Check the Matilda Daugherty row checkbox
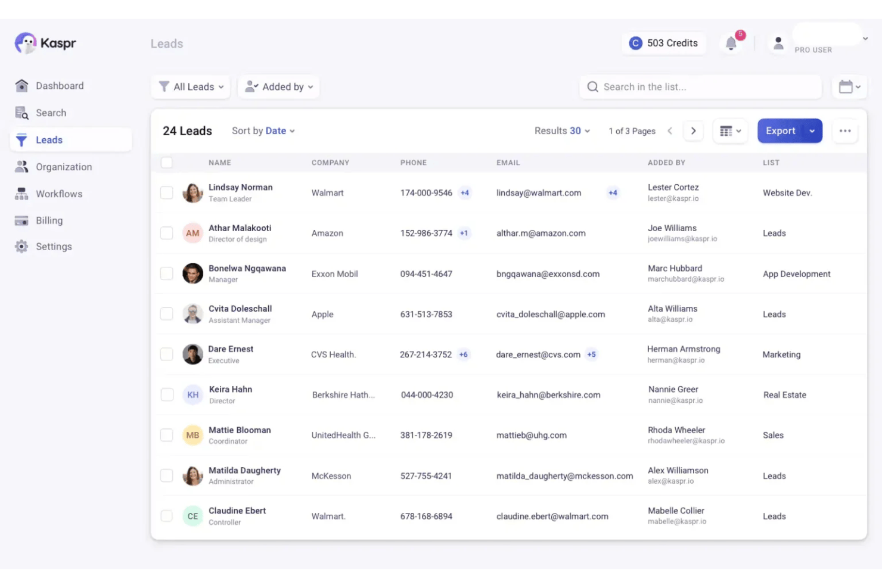This screenshot has width=882, height=588. 167,476
